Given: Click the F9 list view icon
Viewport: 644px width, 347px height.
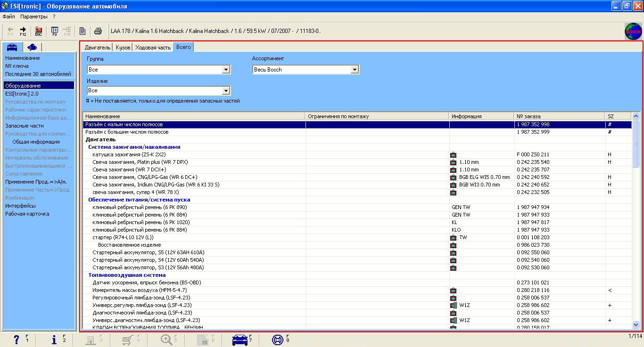Looking at the screenshot, I should point(54,31).
